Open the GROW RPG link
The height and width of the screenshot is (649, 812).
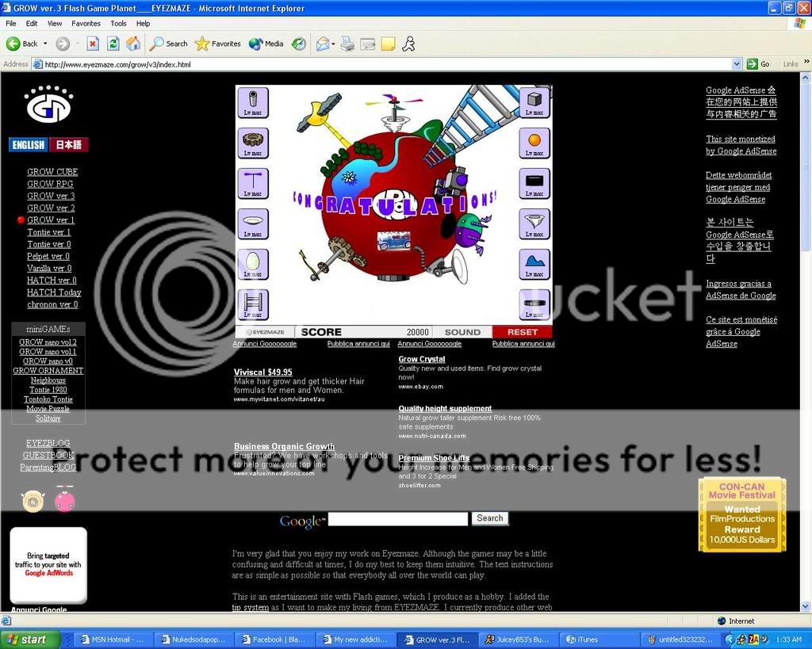click(x=50, y=184)
